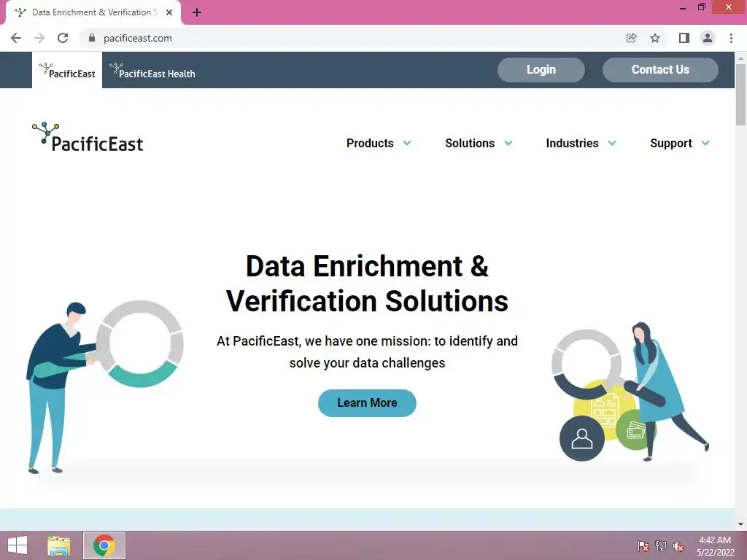Go back with the browser back arrow

tap(16, 38)
